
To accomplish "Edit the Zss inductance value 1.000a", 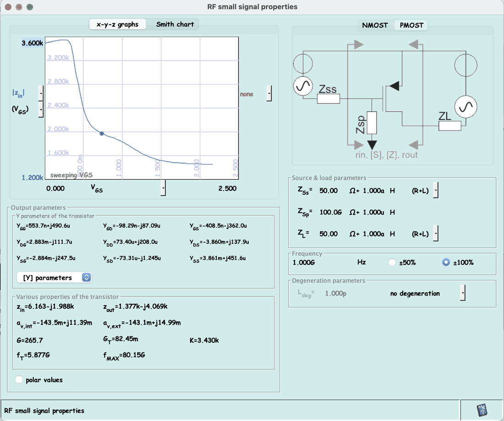I will [373, 191].
